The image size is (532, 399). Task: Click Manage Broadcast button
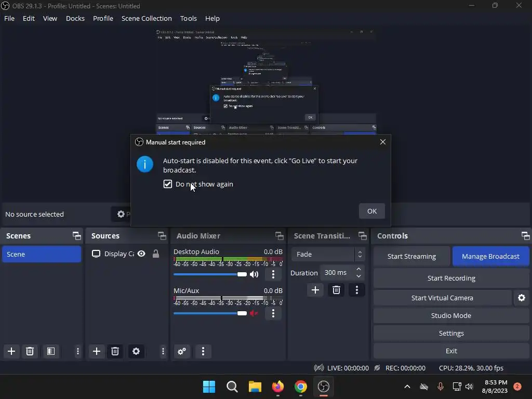point(490,256)
